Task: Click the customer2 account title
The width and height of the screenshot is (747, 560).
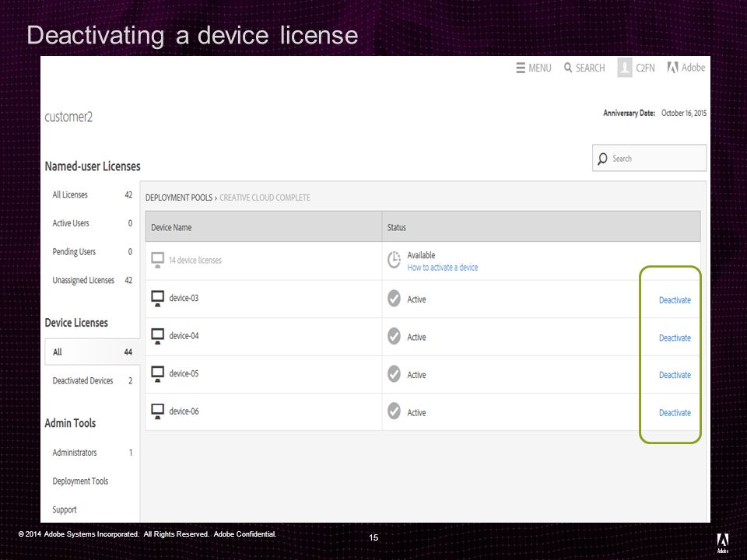Action: (68, 117)
